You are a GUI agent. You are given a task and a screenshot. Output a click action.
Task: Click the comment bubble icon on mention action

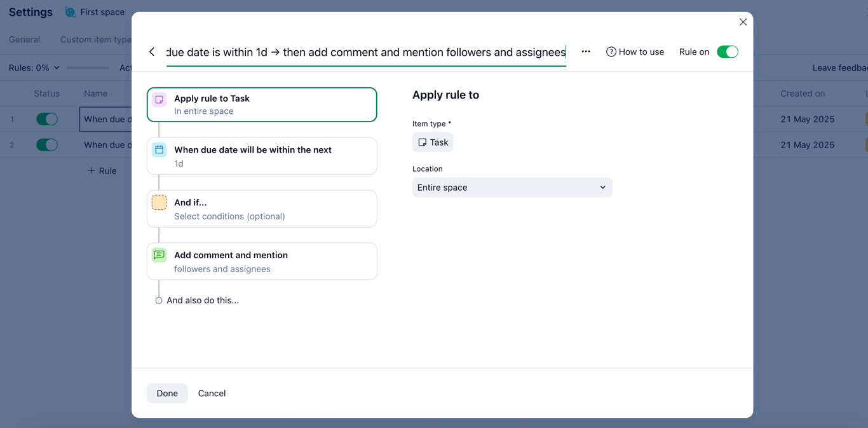pyautogui.click(x=159, y=254)
